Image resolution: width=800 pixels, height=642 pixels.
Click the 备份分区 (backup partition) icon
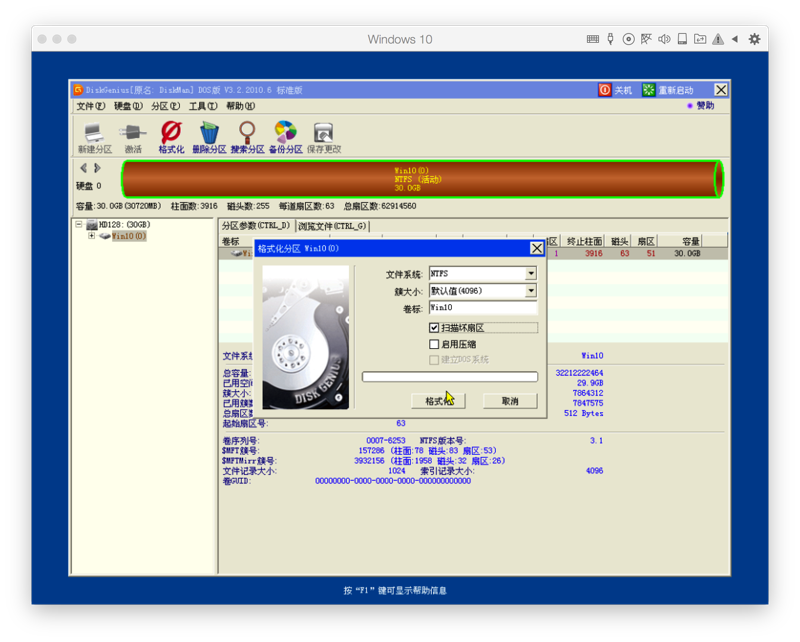(x=286, y=137)
